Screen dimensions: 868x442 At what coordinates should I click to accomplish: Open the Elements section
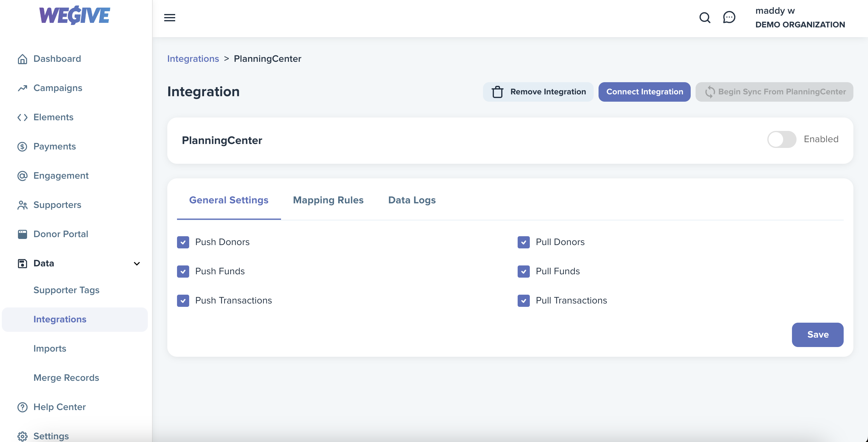tap(54, 117)
